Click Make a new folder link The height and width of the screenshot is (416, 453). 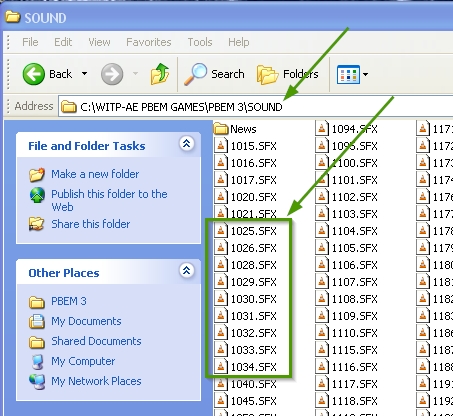(95, 174)
